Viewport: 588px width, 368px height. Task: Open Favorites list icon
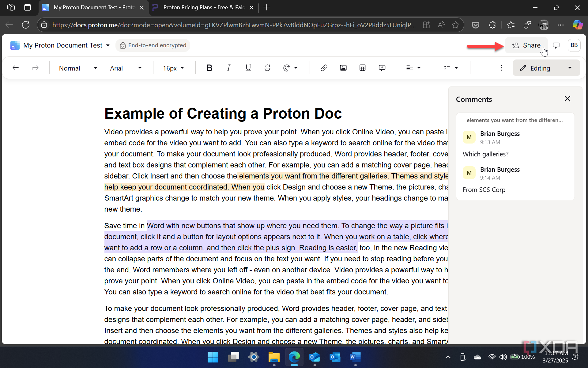tap(511, 25)
